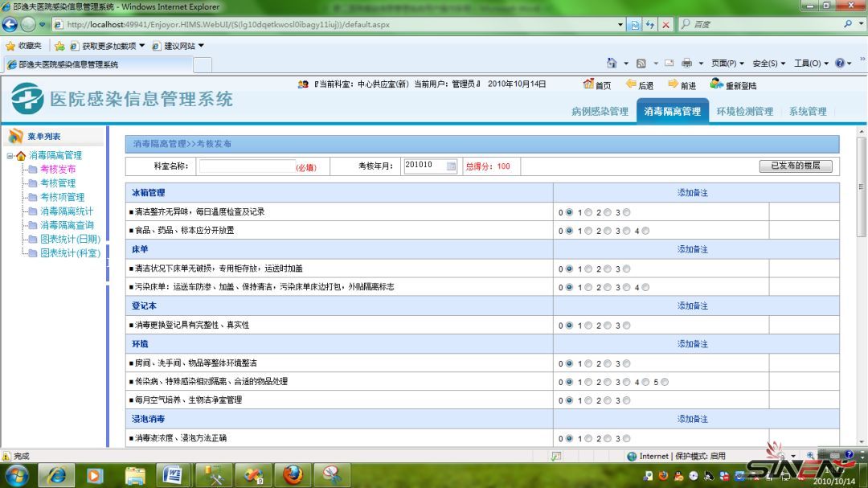Switch to the 消毒隔离管理 tab

click(672, 111)
